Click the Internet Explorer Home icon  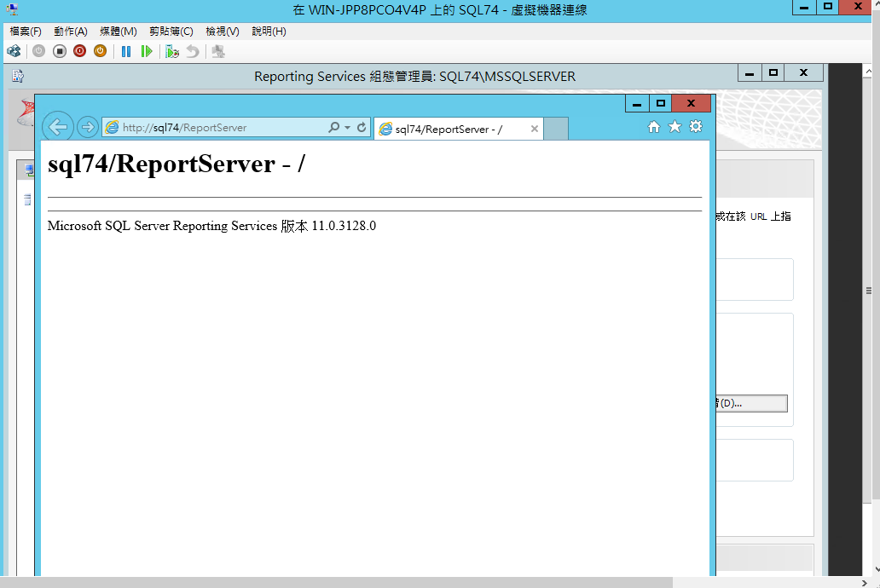[654, 127]
